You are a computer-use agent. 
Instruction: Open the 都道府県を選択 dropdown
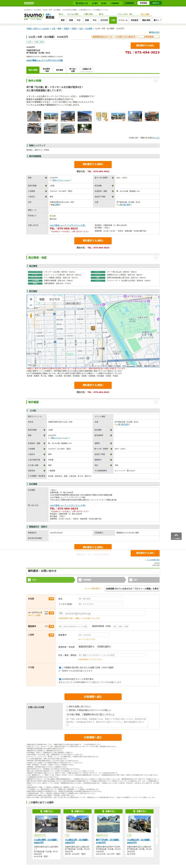click(86, 647)
